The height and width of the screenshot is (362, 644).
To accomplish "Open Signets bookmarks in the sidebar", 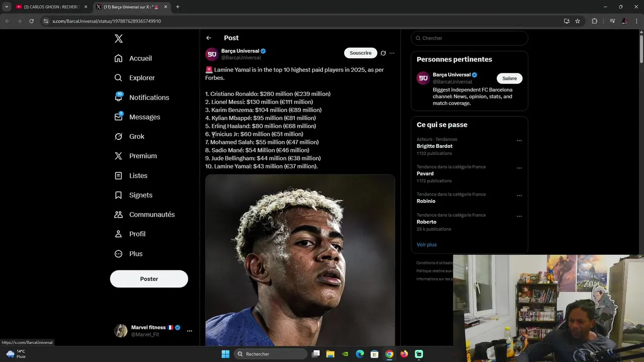I will [133, 195].
